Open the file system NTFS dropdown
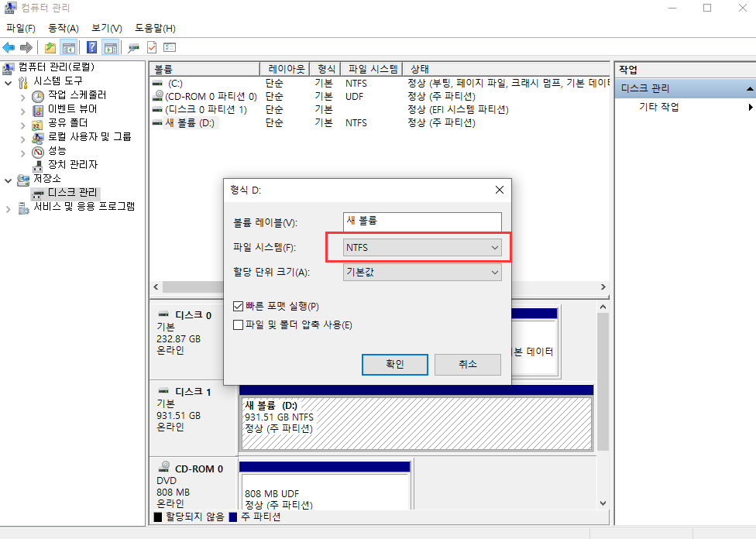 pos(422,247)
